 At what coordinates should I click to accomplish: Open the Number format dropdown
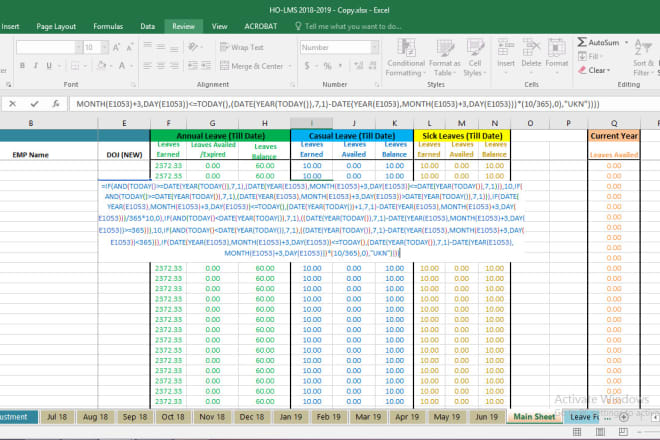375,48
